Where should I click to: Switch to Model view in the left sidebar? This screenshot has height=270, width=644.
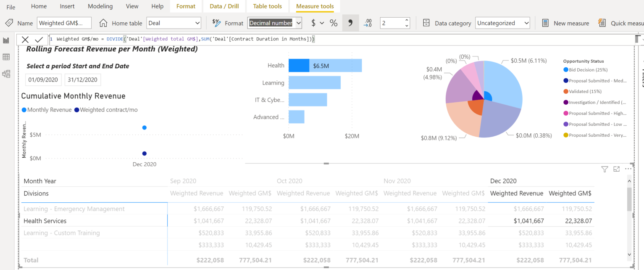click(6, 74)
